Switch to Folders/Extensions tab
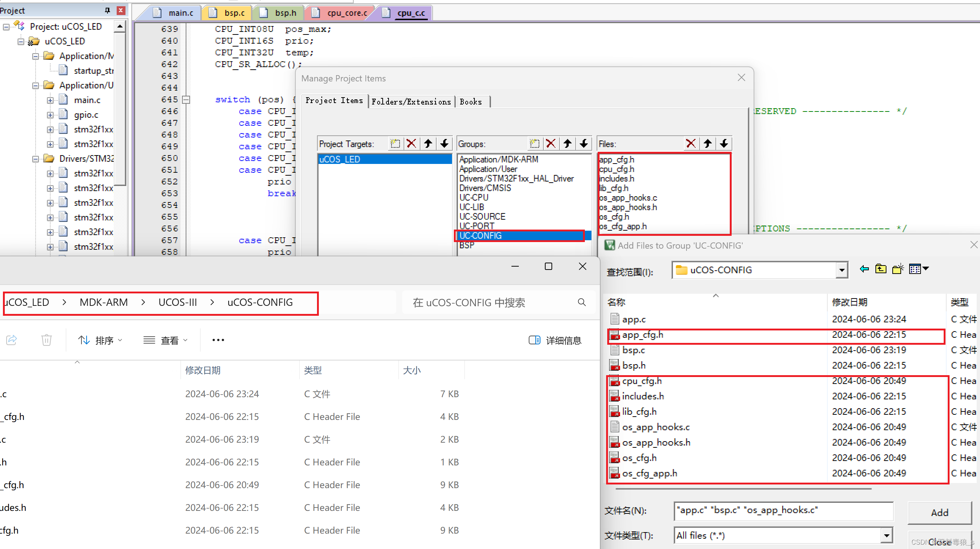Image resolution: width=980 pixels, height=549 pixels. [x=411, y=102]
